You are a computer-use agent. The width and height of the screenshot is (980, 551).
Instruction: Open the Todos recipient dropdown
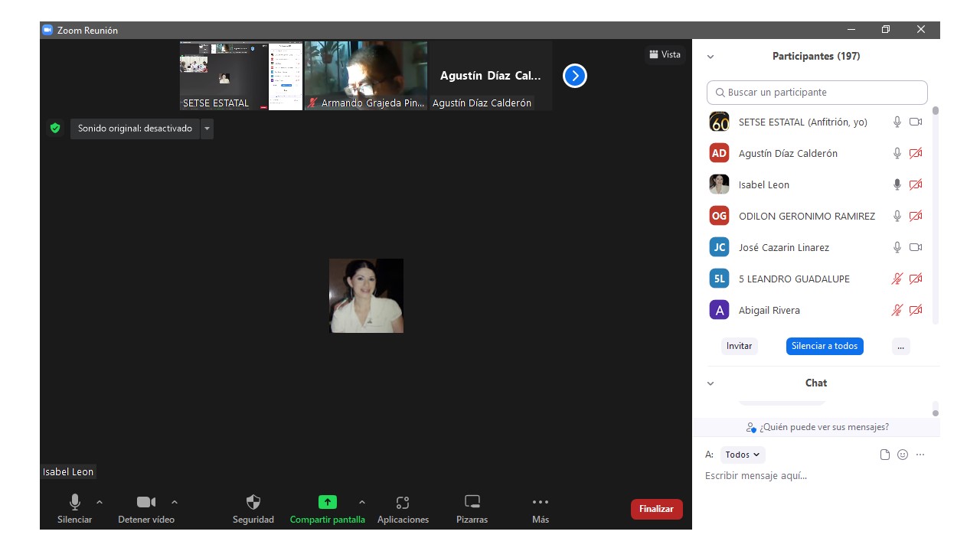pos(743,455)
